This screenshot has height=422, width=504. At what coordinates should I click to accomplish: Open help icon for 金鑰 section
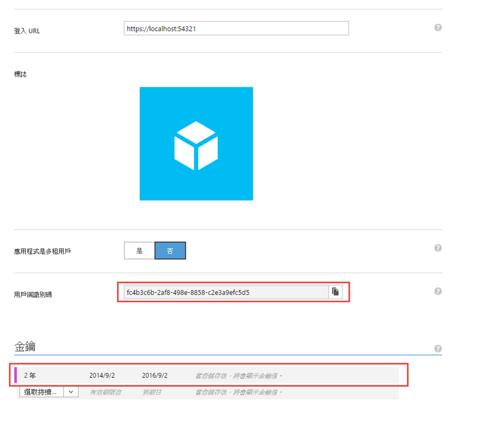[438, 349]
